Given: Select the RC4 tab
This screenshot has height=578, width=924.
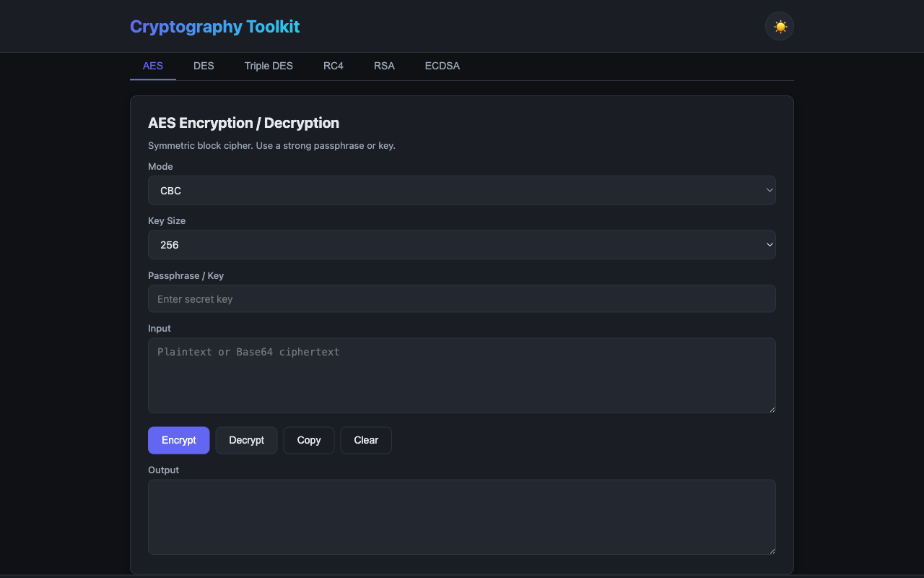Looking at the screenshot, I should tap(334, 66).
